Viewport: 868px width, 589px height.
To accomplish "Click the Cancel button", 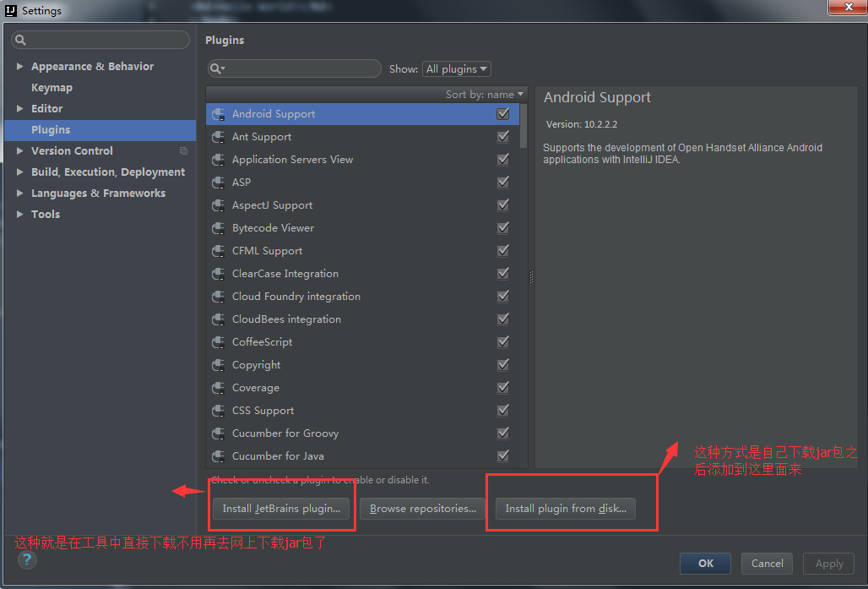I will click(767, 564).
